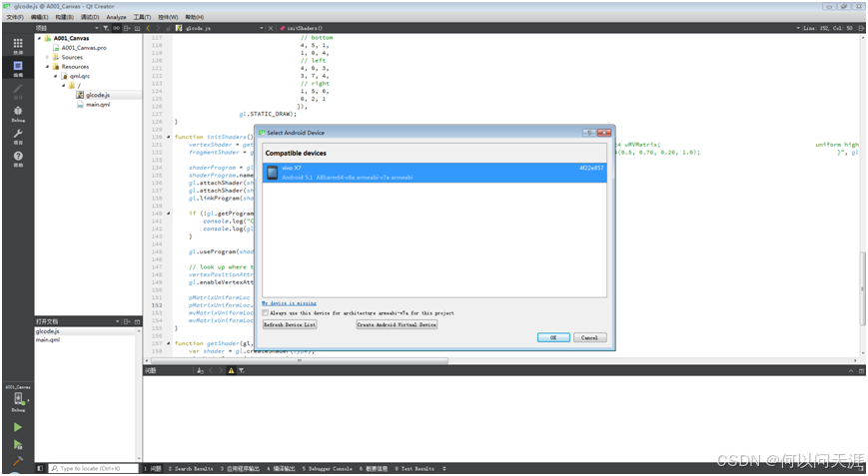The image size is (868, 476).
Task: Open the output panes selector arrows
Action: click(443, 468)
